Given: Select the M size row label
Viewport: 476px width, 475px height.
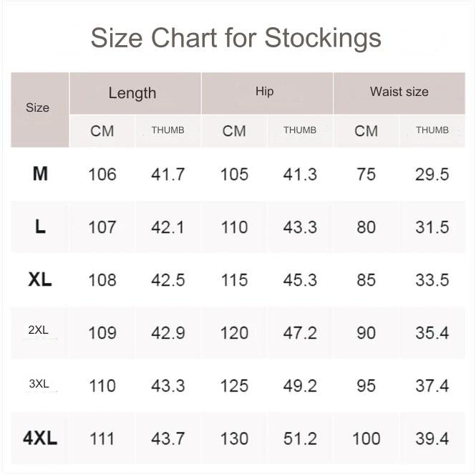Looking at the screenshot, I should [40, 173].
